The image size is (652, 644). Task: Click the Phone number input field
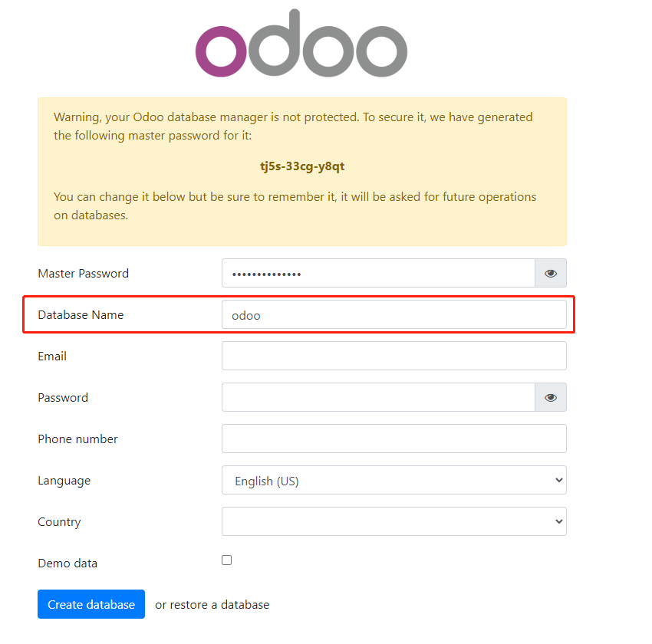coord(394,439)
